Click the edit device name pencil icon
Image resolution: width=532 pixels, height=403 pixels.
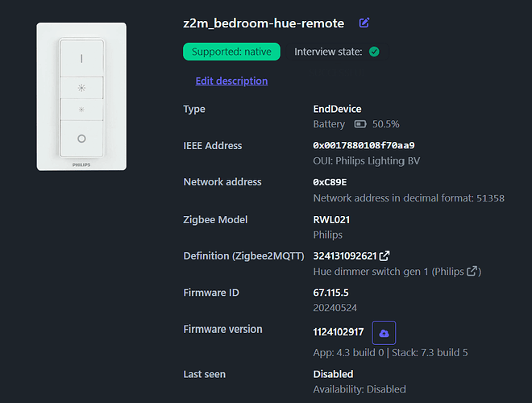364,23
